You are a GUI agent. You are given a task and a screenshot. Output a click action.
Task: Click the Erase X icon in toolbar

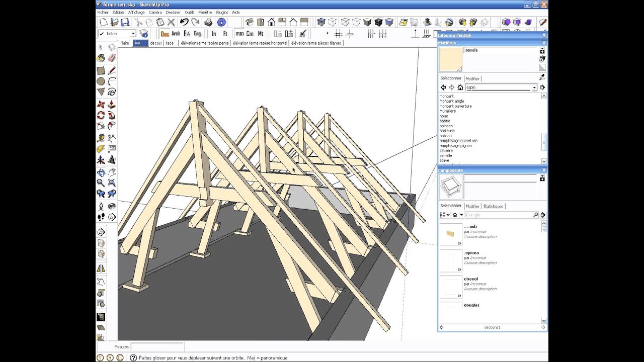[171, 22]
